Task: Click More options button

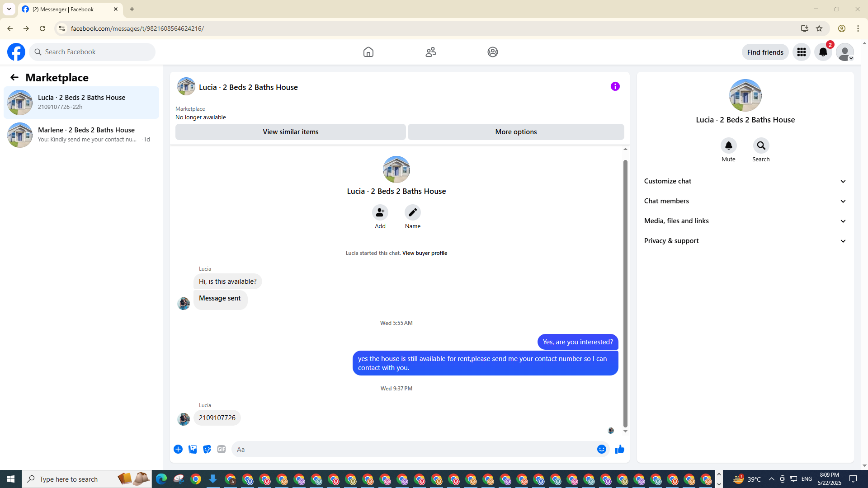Action: [516, 132]
